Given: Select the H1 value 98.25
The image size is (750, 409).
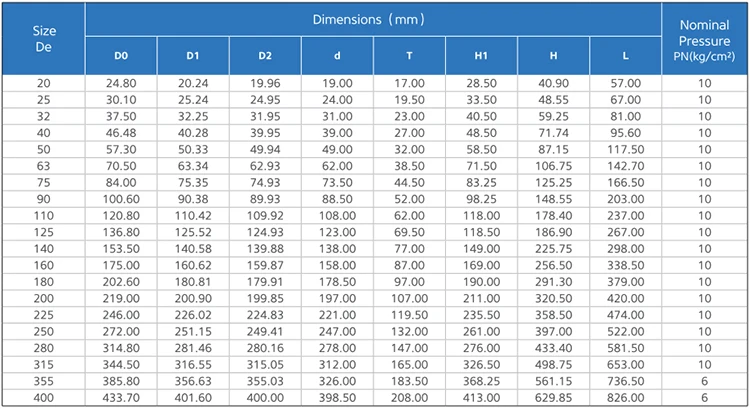Looking at the screenshot, I should (481, 199).
